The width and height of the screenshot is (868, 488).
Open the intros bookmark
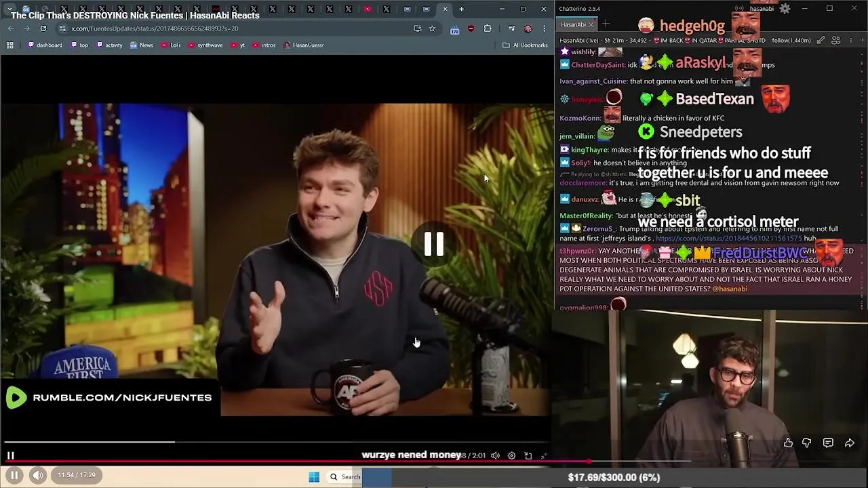click(x=264, y=45)
